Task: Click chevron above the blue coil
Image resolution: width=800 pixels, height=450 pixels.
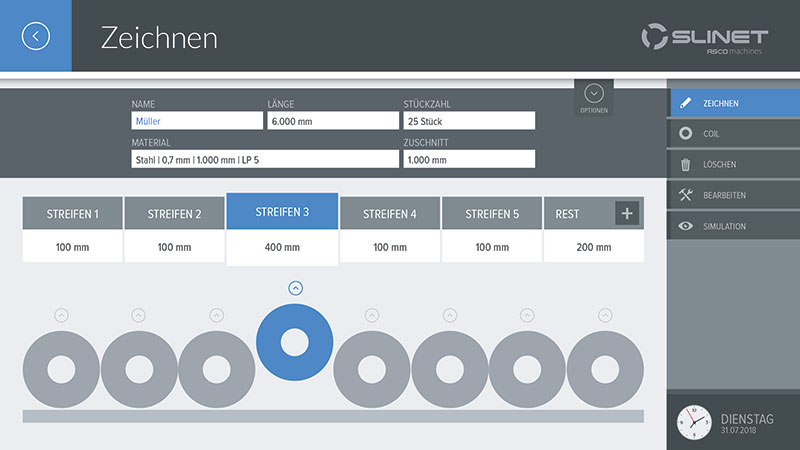Action: pyautogui.click(x=295, y=288)
